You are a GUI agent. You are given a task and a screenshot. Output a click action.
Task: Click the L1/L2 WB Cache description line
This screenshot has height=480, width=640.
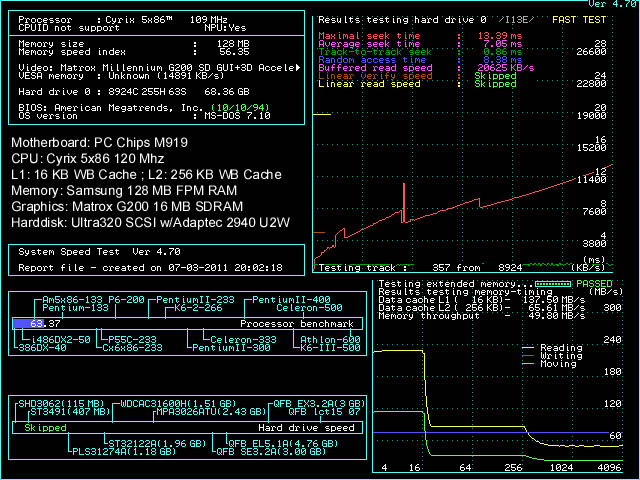[147, 175]
